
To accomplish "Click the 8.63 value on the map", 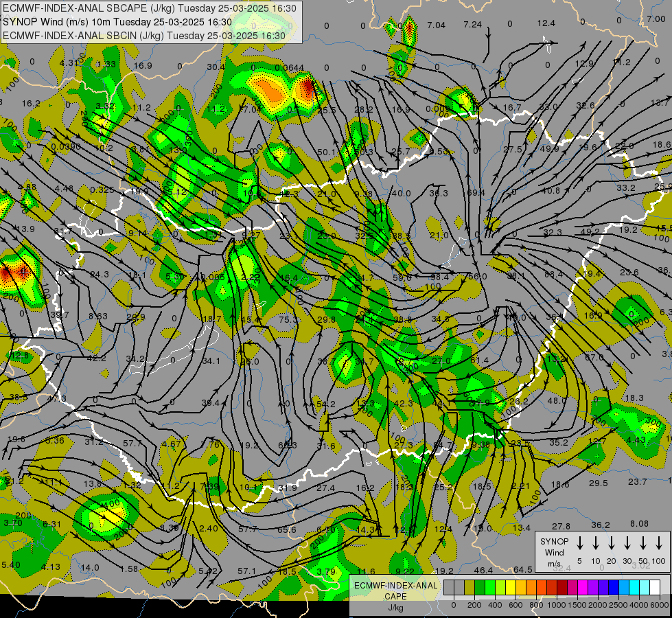I will [x=98, y=316].
